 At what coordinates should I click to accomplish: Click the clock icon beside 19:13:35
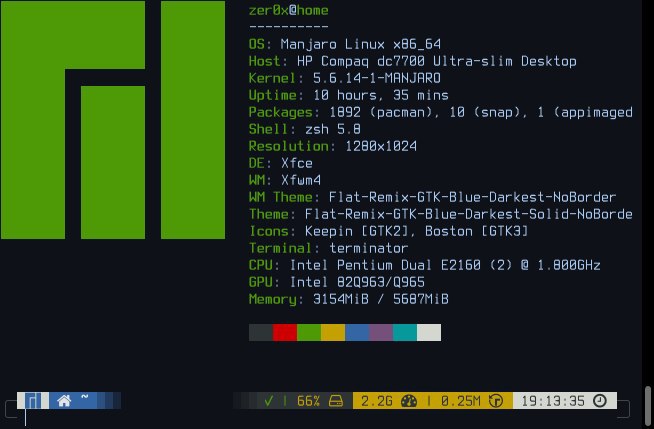(x=600, y=401)
